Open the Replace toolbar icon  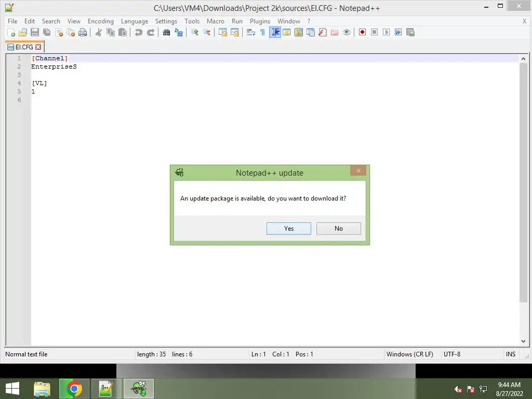tap(179, 32)
